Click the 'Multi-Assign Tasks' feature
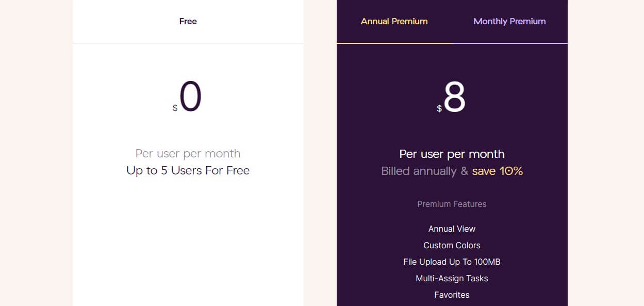 click(x=452, y=278)
